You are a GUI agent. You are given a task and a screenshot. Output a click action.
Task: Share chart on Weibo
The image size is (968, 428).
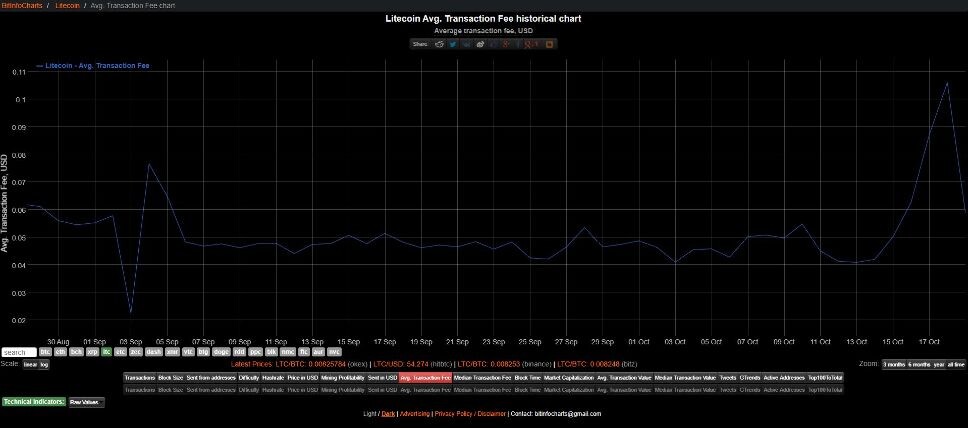[480, 44]
